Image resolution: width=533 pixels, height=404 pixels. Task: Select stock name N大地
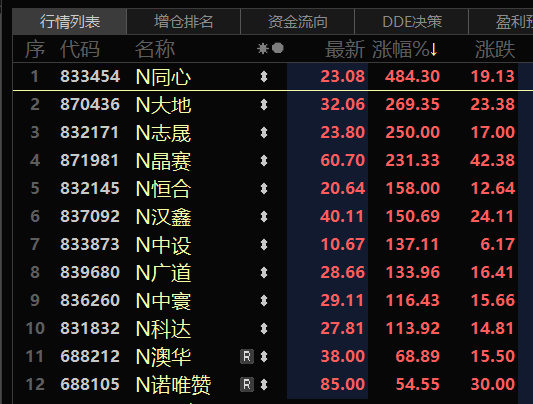163,105
